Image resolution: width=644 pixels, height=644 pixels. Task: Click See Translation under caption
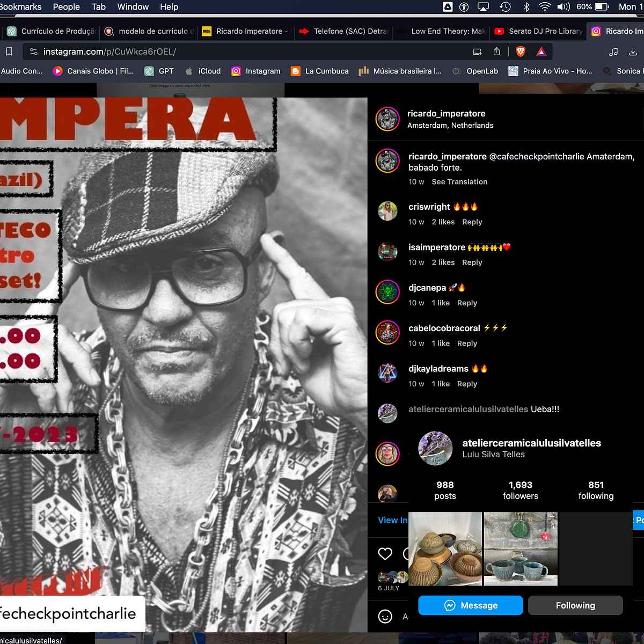459,182
